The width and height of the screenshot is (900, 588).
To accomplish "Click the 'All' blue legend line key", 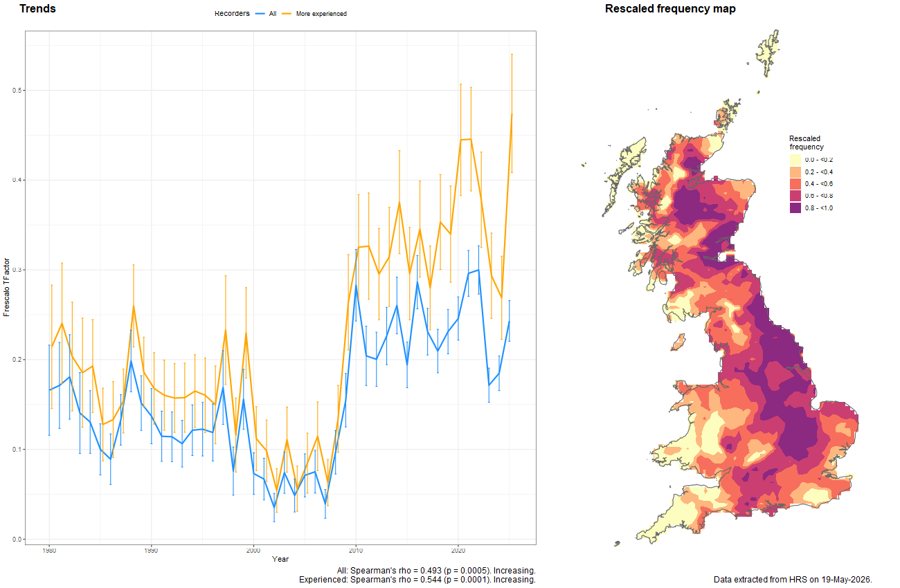I will pyautogui.click(x=260, y=14).
